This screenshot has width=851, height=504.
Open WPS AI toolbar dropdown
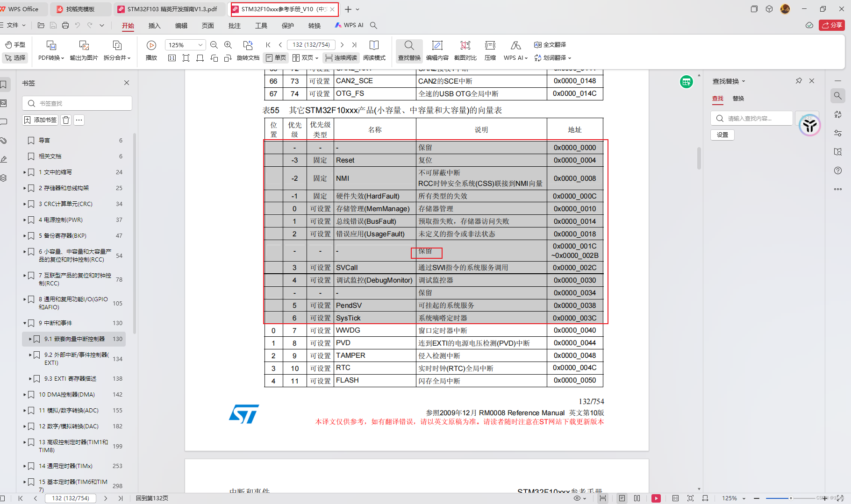pyautogui.click(x=515, y=51)
